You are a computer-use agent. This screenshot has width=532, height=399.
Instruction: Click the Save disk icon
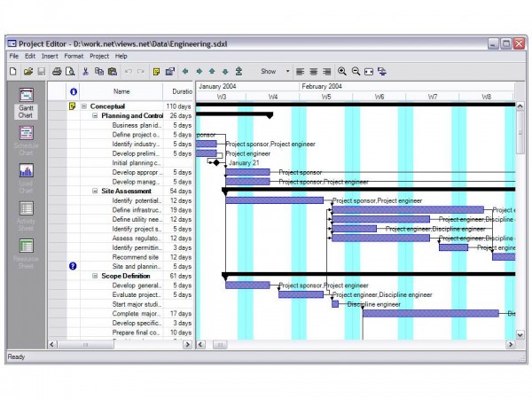pyautogui.click(x=42, y=71)
